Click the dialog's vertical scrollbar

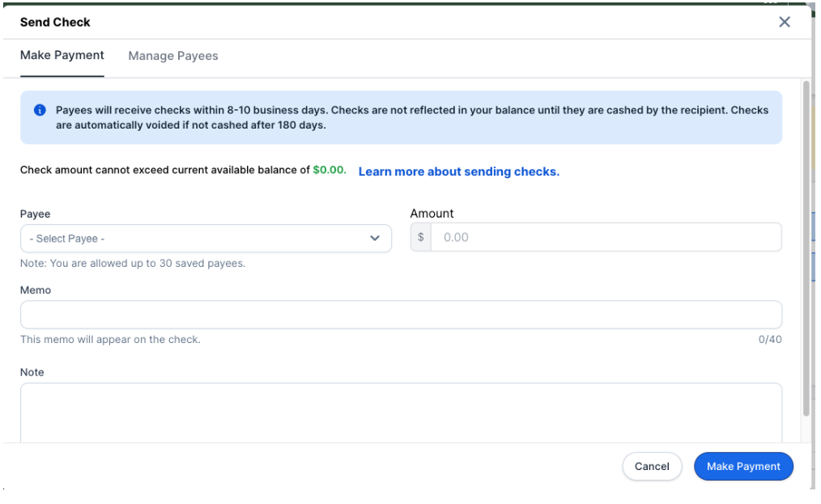[x=806, y=243]
